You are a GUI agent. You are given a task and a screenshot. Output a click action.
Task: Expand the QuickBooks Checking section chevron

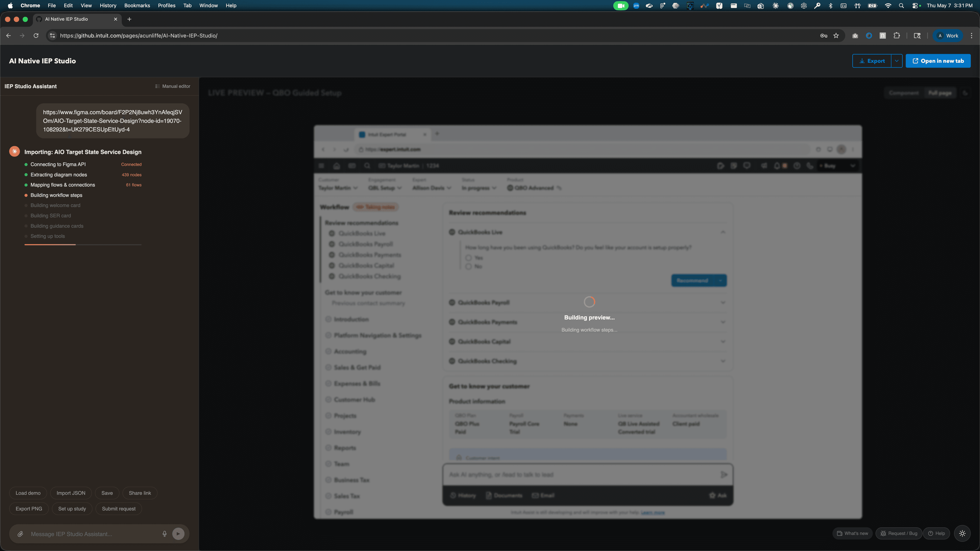tap(723, 361)
